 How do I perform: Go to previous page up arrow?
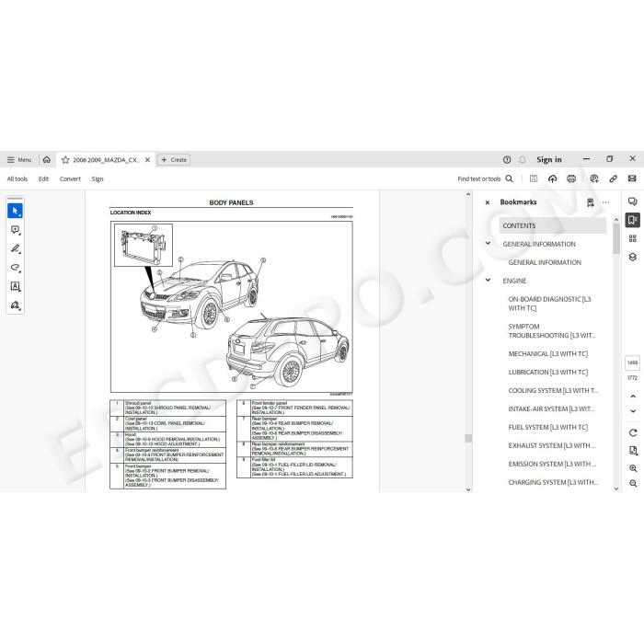tap(633, 396)
